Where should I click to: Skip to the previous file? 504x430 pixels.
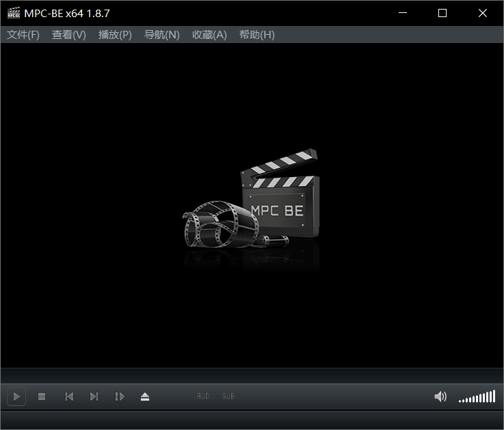[69, 397]
